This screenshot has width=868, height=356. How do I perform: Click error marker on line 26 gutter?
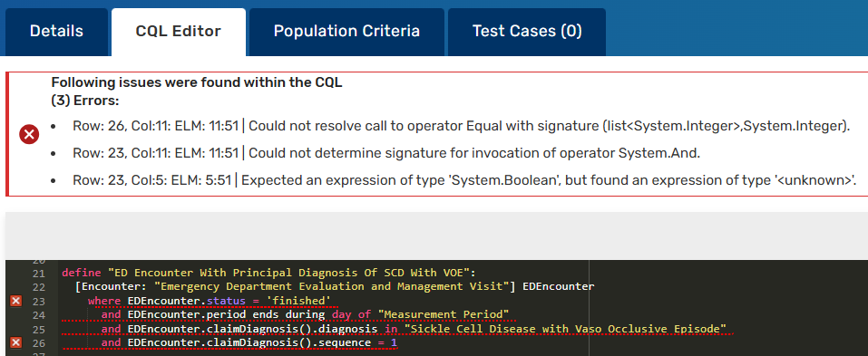tap(16, 342)
